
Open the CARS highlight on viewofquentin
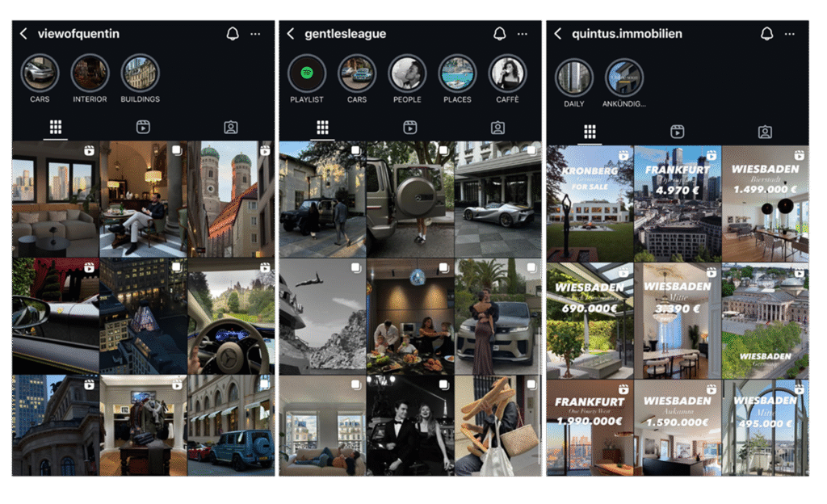click(40, 74)
